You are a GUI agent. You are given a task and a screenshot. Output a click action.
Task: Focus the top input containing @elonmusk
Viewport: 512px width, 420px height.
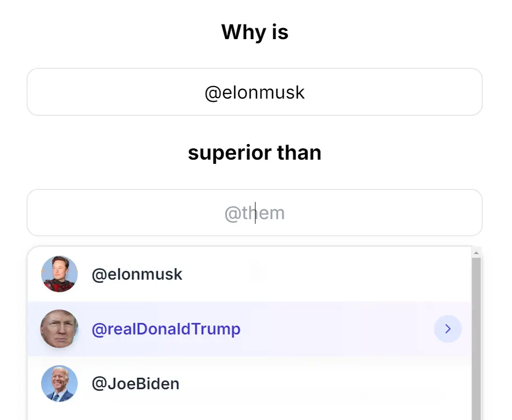coord(254,92)
